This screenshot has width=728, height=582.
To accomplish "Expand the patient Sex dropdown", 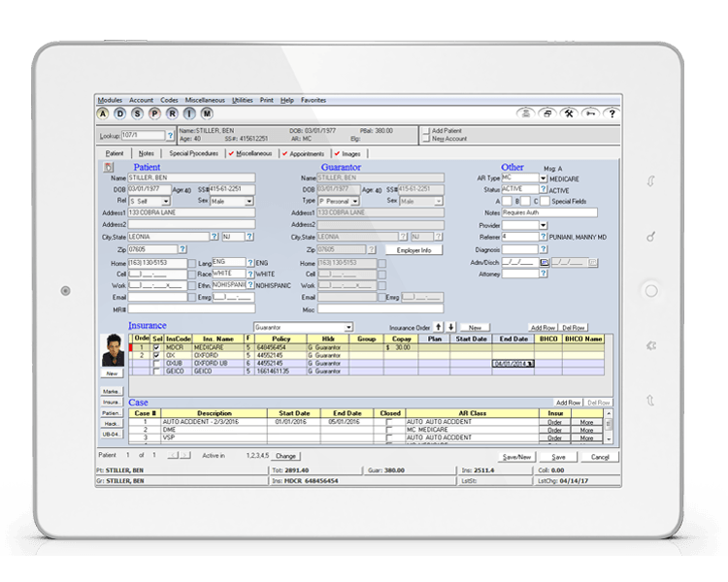I will pyautogui.click(x=248, y=201).
